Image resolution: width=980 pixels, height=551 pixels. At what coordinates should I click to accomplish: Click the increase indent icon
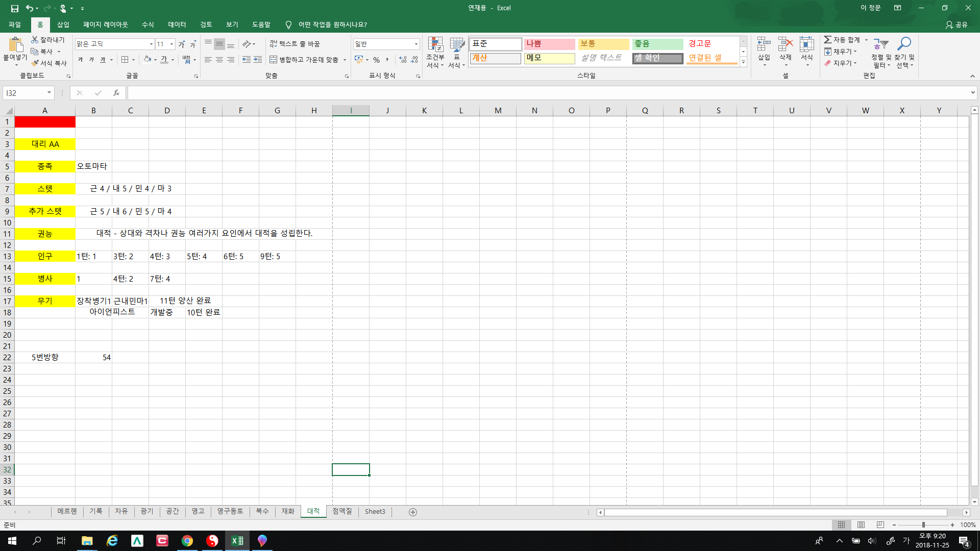click(258, 60)
